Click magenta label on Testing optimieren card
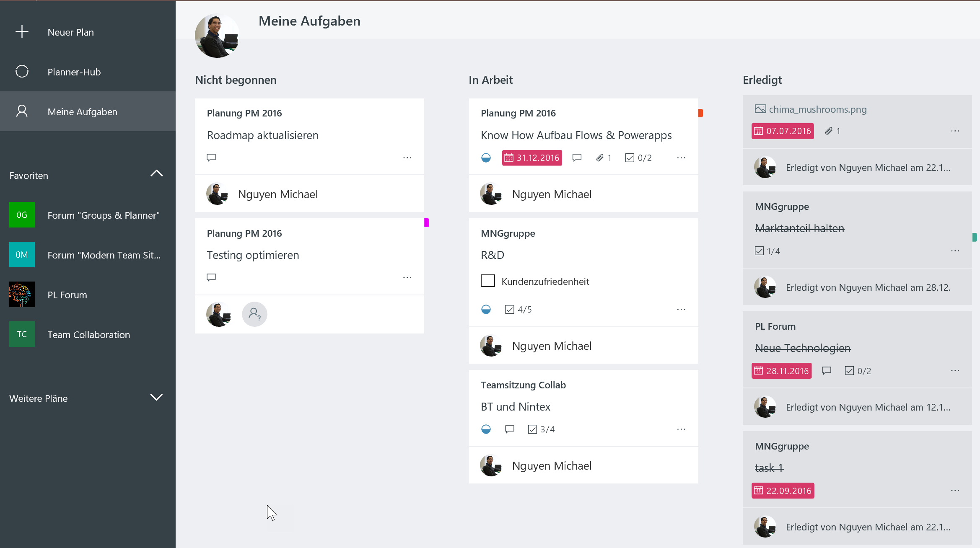This screenshot has width=980, height=548. point(426,222)
